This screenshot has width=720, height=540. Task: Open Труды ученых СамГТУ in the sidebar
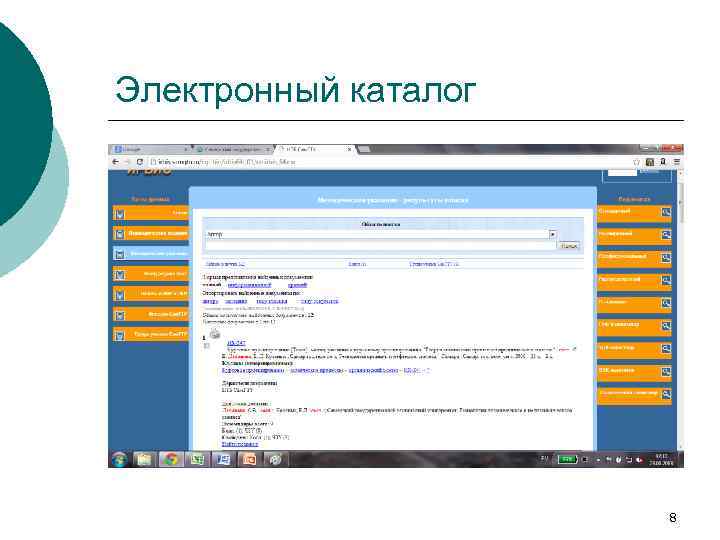[x=151, y=335]
